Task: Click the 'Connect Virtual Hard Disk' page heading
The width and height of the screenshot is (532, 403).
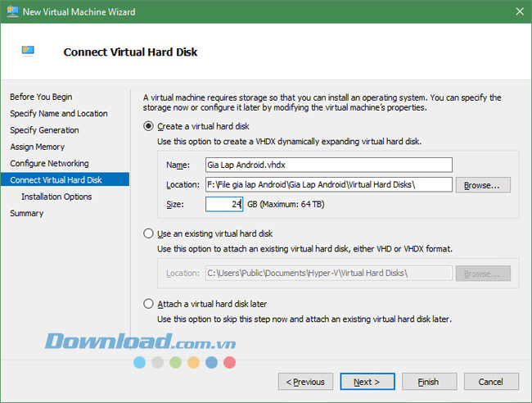Action: pyautogui.click(x=130, y=52)
